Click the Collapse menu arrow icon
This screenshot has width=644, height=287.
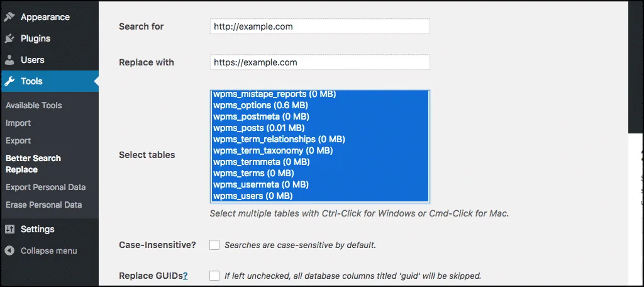(x=10, y=250)
